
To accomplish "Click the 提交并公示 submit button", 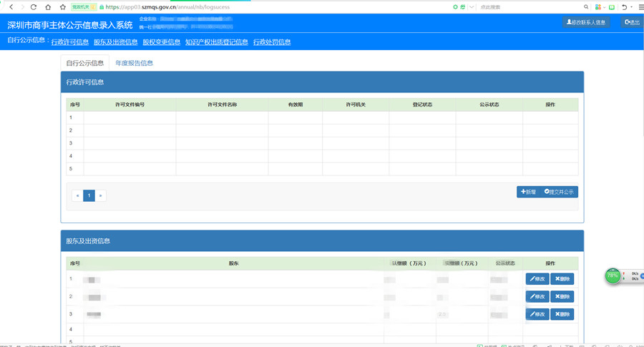I will 559,192.
